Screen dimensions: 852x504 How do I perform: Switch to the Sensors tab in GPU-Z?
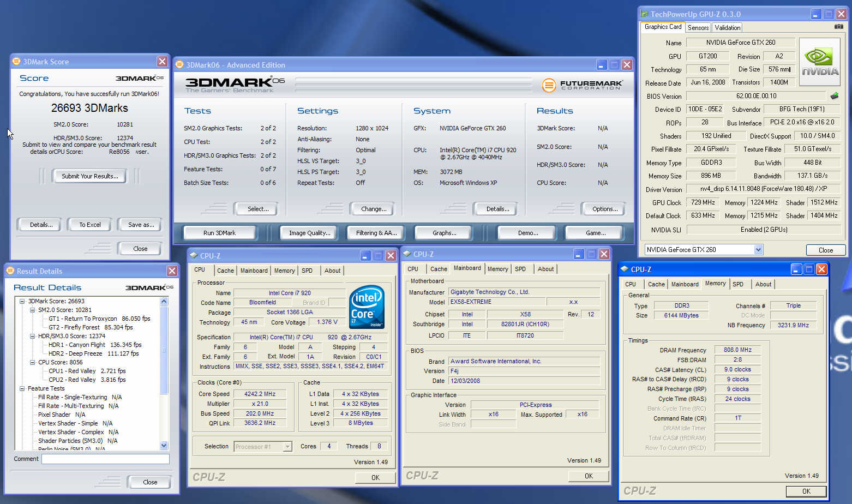tap(698, 28)
